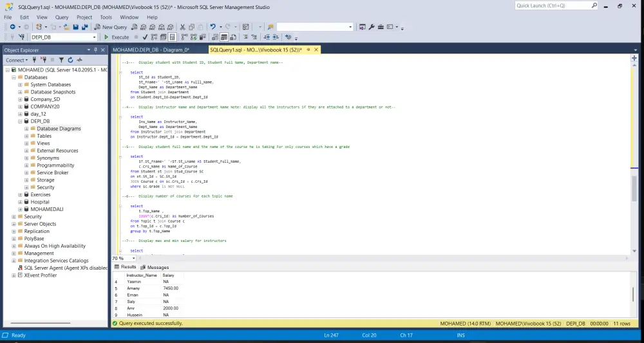
Task: Click the Undo arrow icon
Action: (x=213, y=27)
